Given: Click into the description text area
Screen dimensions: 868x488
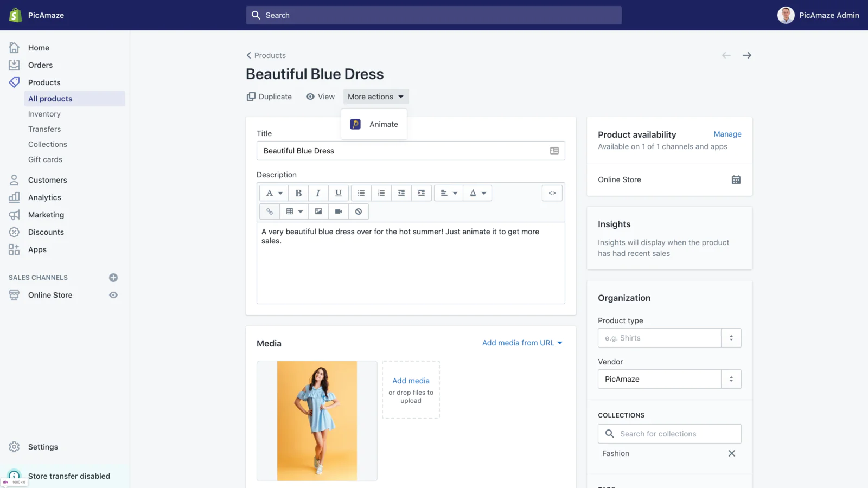Looking at the screenshot, I should tap(411, 263).
